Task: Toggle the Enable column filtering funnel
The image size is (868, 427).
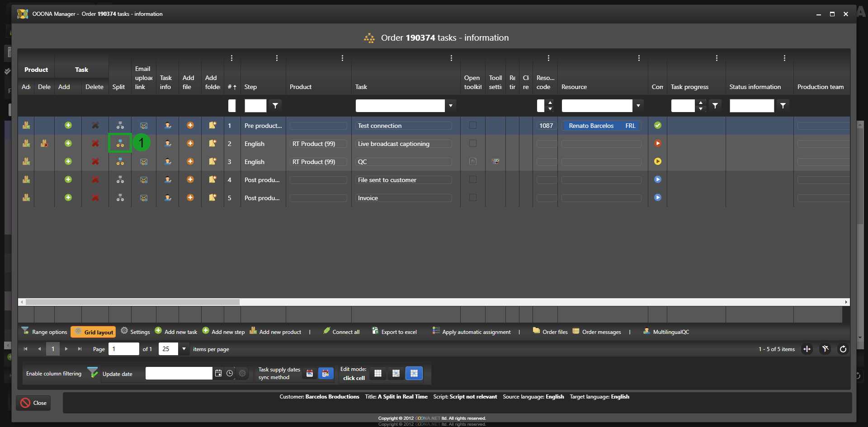Action: [x=92, y=373]
